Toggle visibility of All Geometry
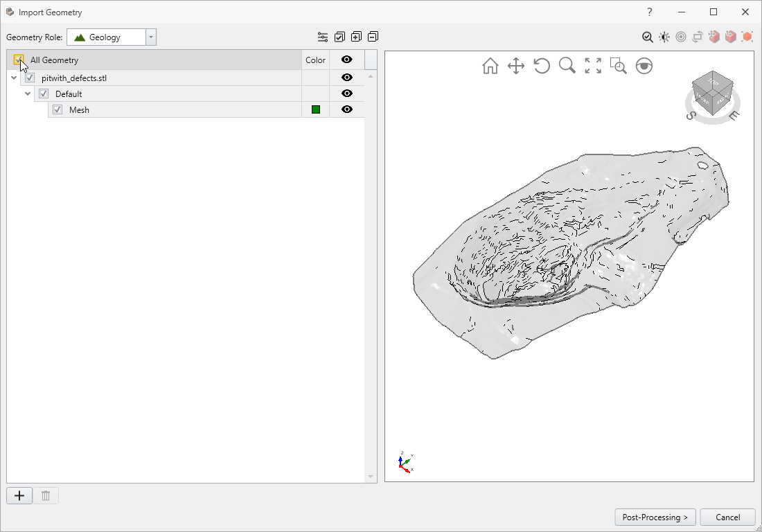The height and width of the screenshot is (532, 762). click(x=346, y=60)
